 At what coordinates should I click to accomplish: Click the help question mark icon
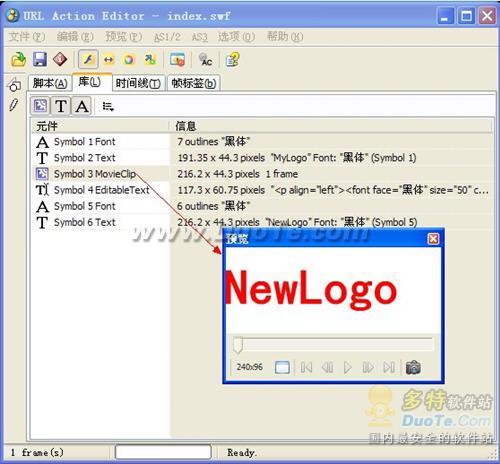coord(232,60)
